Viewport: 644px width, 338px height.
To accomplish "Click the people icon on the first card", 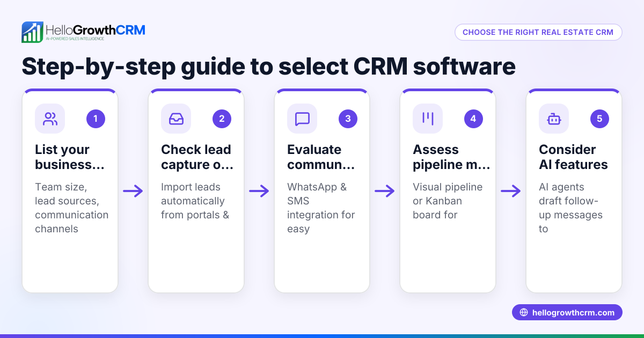I will 50,119.
